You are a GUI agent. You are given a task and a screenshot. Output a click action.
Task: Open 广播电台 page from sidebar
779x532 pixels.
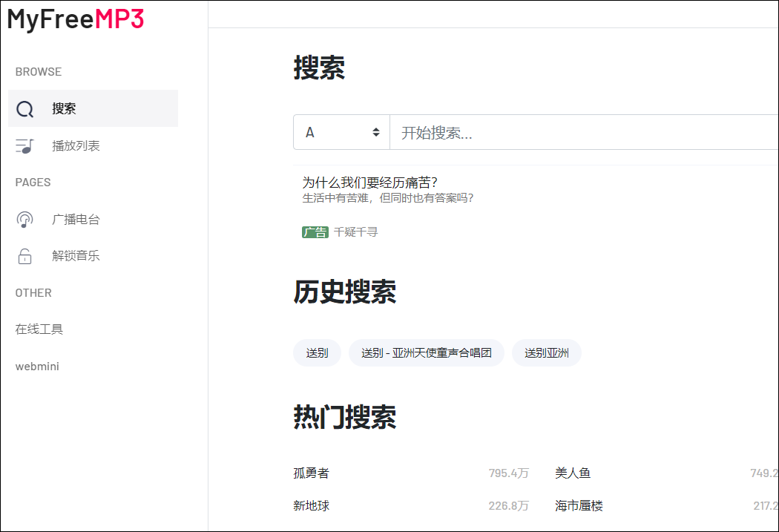(76, 220)
